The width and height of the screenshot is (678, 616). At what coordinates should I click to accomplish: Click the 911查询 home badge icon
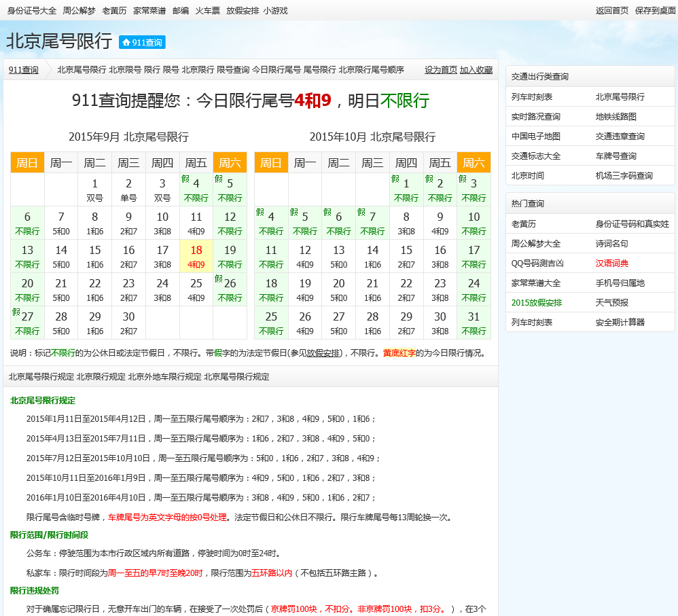142,42
